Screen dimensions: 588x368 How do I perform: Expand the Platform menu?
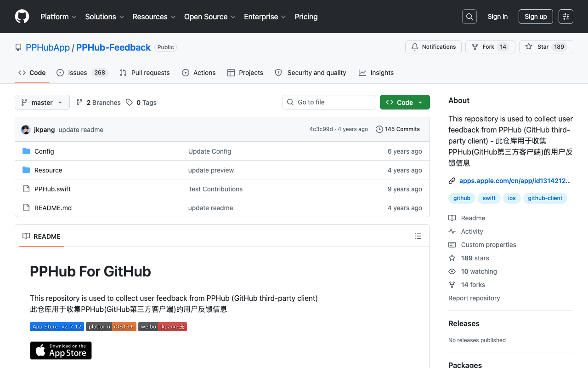coord(58,17)
